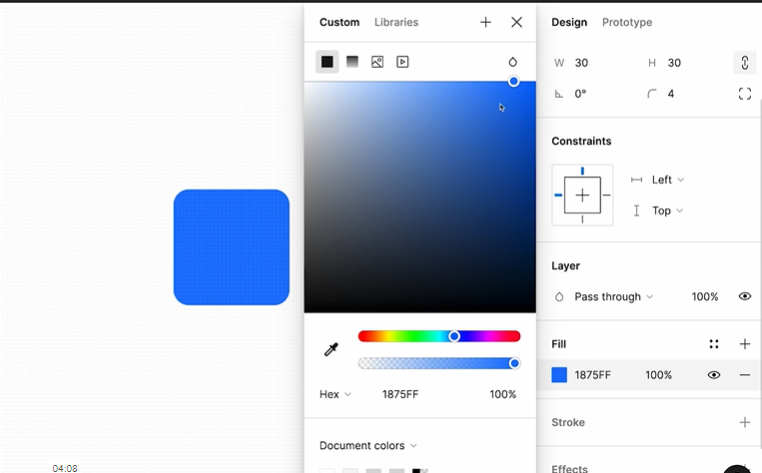The width and height of the screenshot is (762, 473).
Task: Click the layer opacity 100% field
Action: coord(705,297)
